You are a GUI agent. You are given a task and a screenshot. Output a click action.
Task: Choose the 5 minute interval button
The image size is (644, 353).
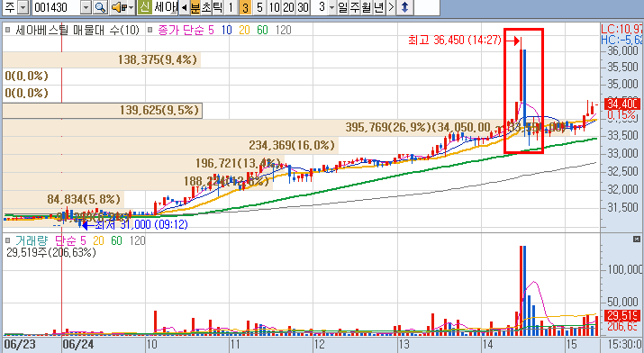click(259, 7)
